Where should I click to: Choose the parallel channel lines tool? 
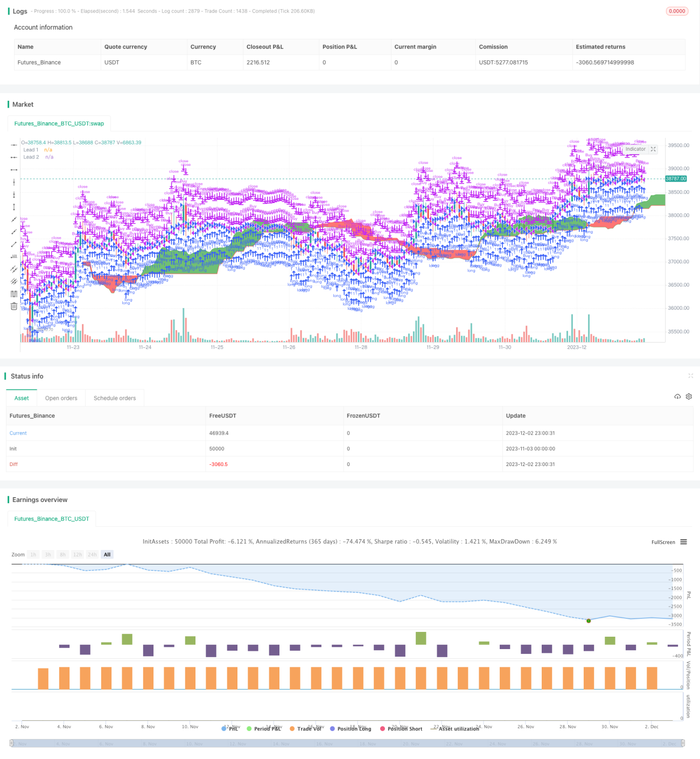(14, 269)
